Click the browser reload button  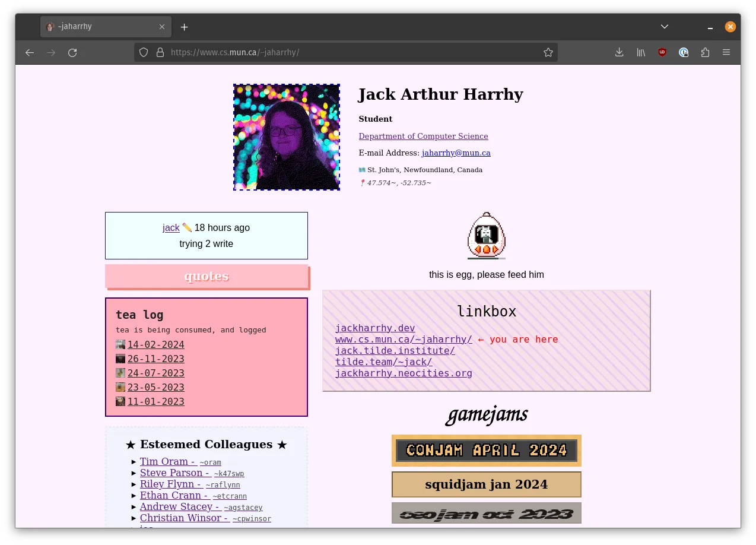[72, 53]
